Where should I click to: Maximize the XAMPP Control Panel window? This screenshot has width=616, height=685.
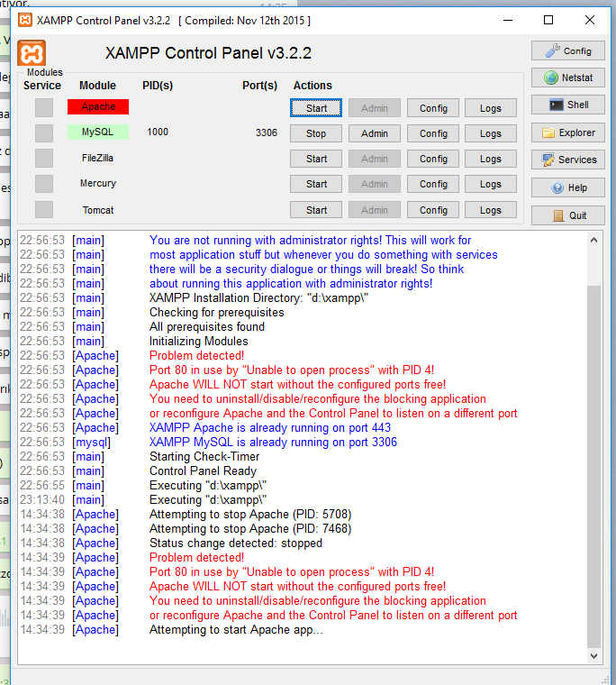click(548, 20)
